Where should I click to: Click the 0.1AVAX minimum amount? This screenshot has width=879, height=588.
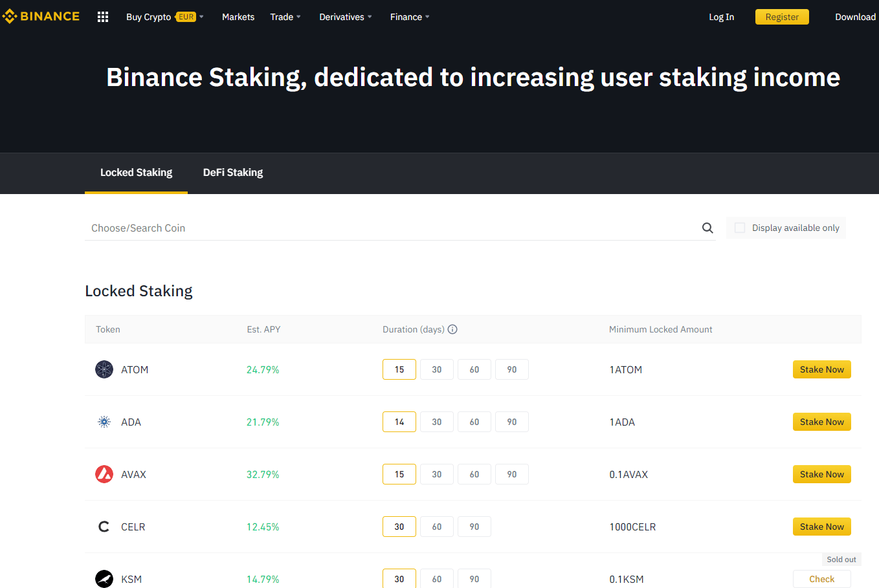pyautogui.click(x=629, y=474)
